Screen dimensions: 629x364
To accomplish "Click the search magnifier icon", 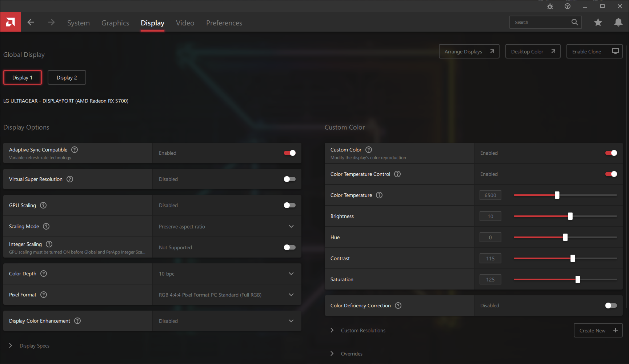I will [574, 22].
